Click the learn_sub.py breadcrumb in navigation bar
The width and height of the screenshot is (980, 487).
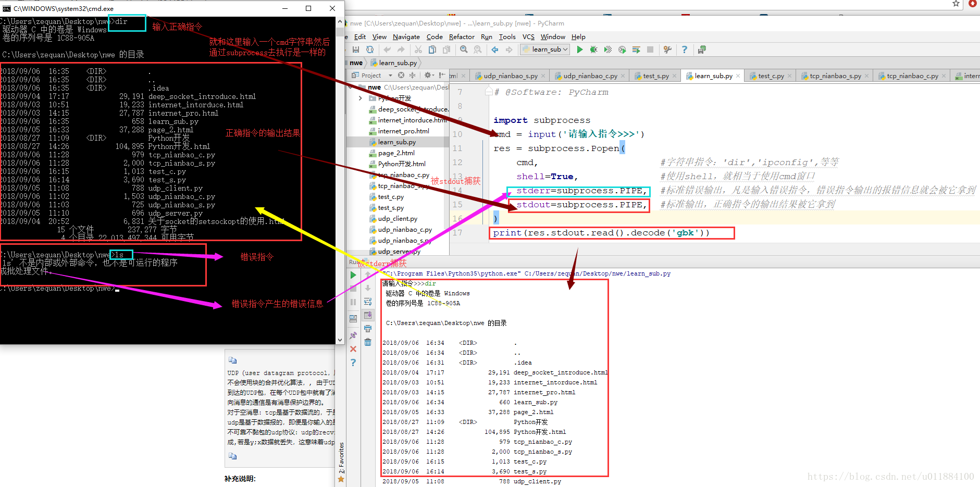[398, 63]
